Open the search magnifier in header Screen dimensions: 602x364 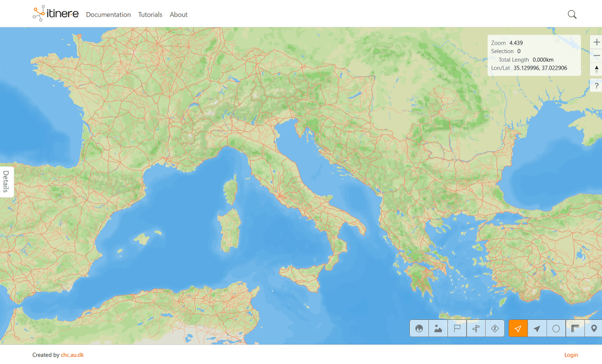(x=572, y=15)
